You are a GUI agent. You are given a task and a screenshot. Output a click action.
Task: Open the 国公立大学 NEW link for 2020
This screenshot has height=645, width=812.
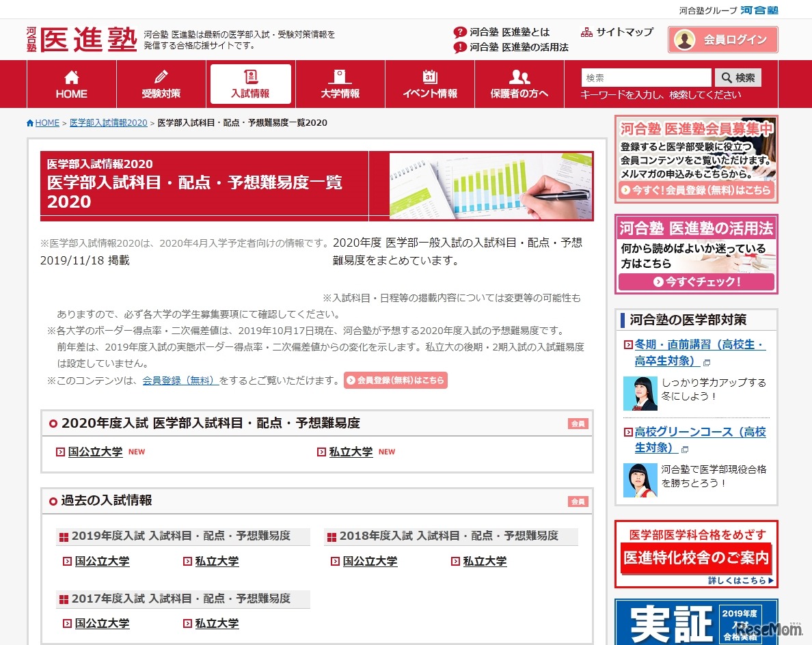point(96,452)
